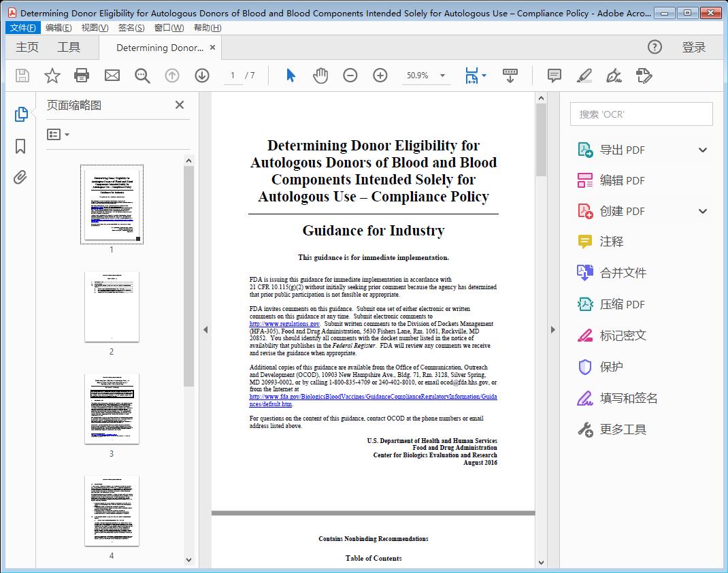Activate the Selection tool arrow
This screenshot has height=573, width=728.
289,76
